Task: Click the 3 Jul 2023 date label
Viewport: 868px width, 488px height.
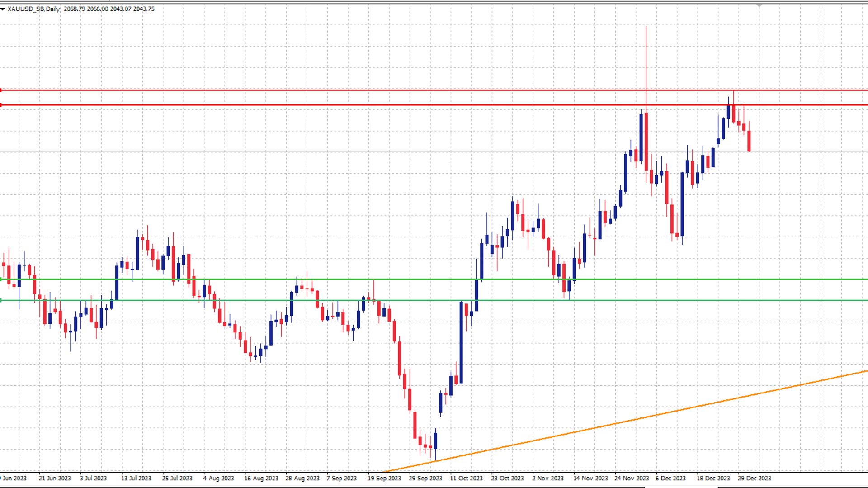Action: pos(94,478)
